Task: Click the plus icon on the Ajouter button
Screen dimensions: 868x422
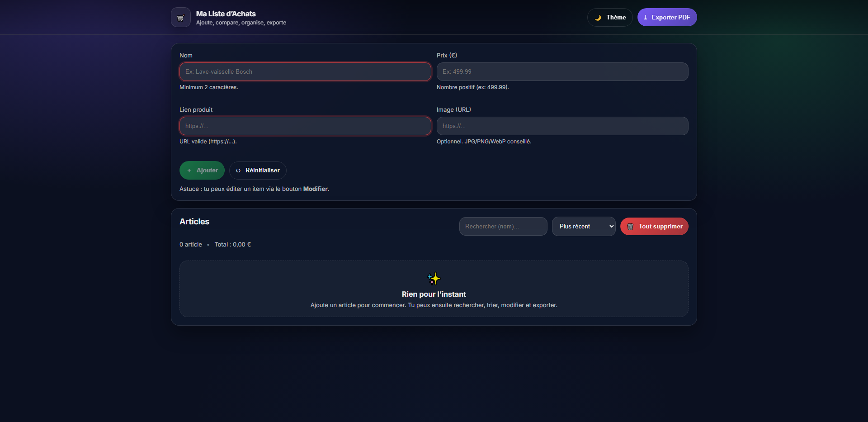Action: pyautogui.click(x=190, y=171)
